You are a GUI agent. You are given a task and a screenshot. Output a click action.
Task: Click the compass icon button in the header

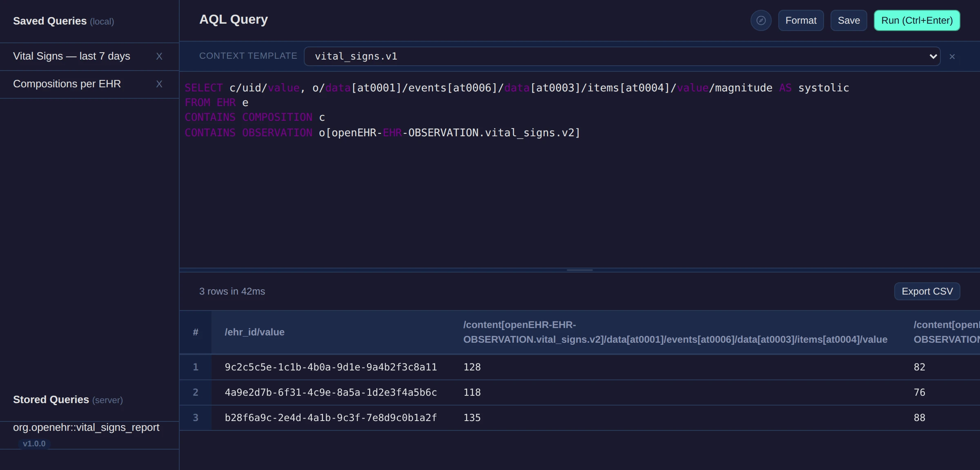(x=761, y=20)
